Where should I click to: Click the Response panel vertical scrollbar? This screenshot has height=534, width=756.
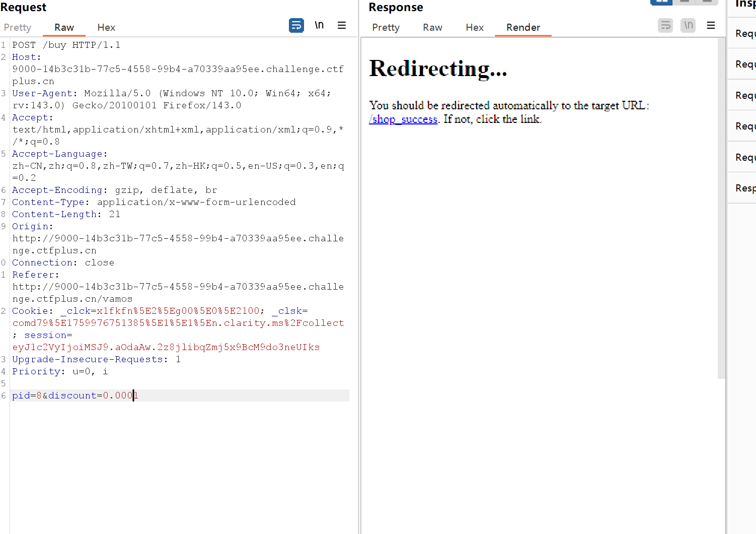click(x=721, y=202)
